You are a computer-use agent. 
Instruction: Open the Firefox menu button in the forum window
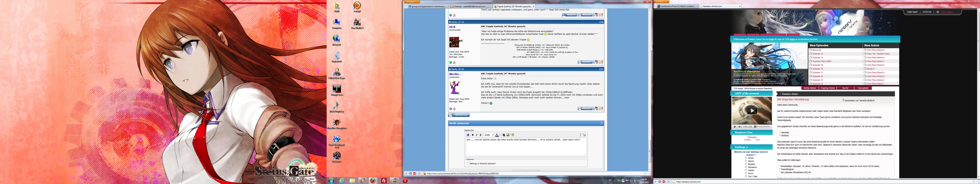412,2
